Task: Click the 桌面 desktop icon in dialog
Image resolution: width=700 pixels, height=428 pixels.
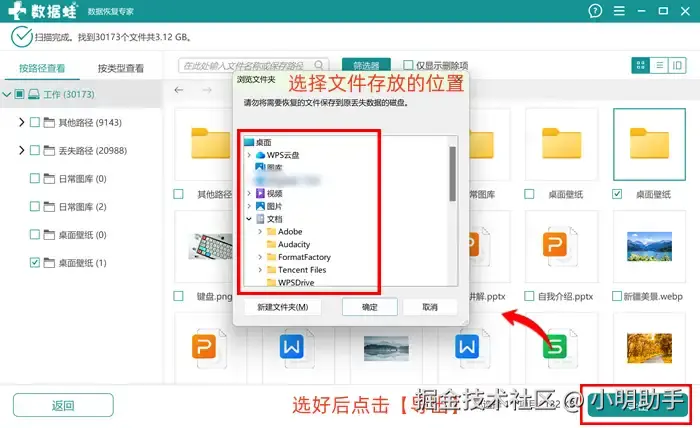Action: (249, 142)
